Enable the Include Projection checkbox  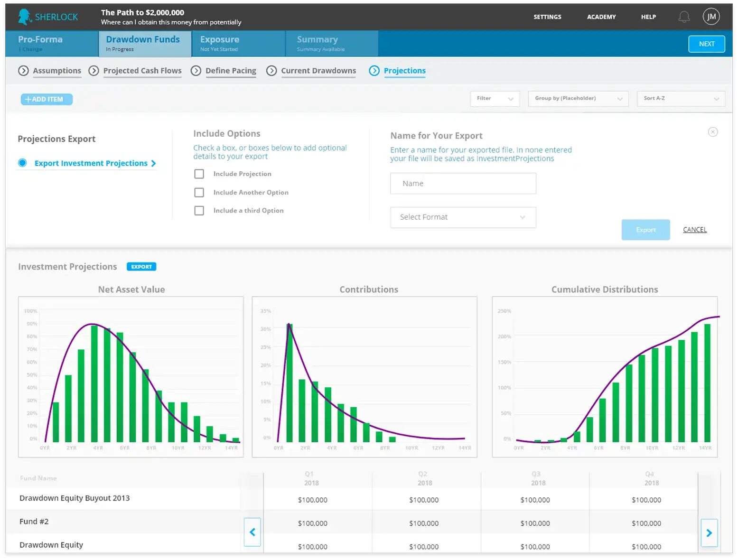coord(199,174)
